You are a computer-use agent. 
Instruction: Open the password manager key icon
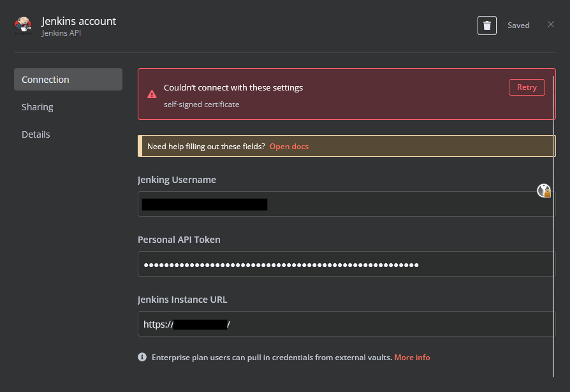coord(544,191)
